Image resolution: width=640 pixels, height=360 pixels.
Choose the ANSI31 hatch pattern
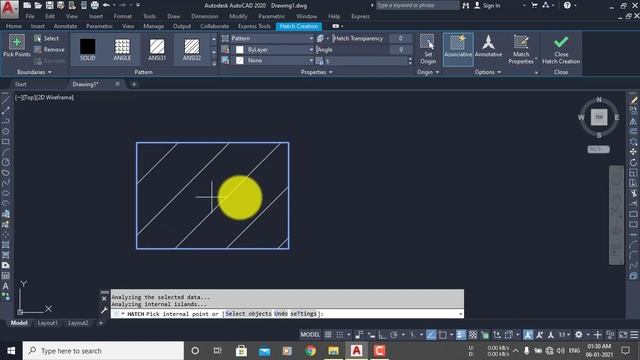[x=157, y=49]
